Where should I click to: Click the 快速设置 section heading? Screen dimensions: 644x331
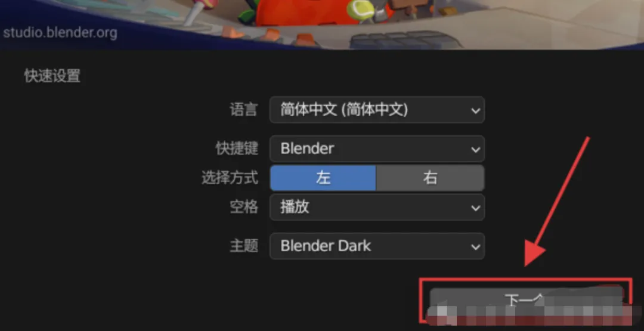[x=52, y=76]
